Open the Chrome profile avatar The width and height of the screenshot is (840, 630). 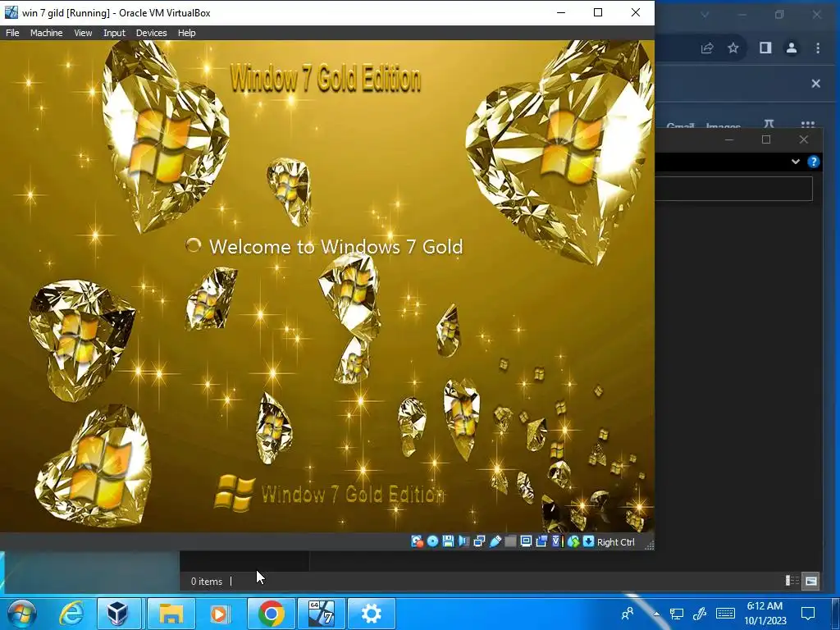[792, 48]
